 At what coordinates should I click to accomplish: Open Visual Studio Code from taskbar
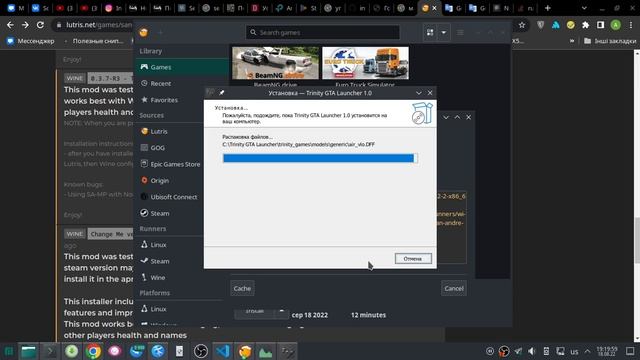(x=222, y=351)
